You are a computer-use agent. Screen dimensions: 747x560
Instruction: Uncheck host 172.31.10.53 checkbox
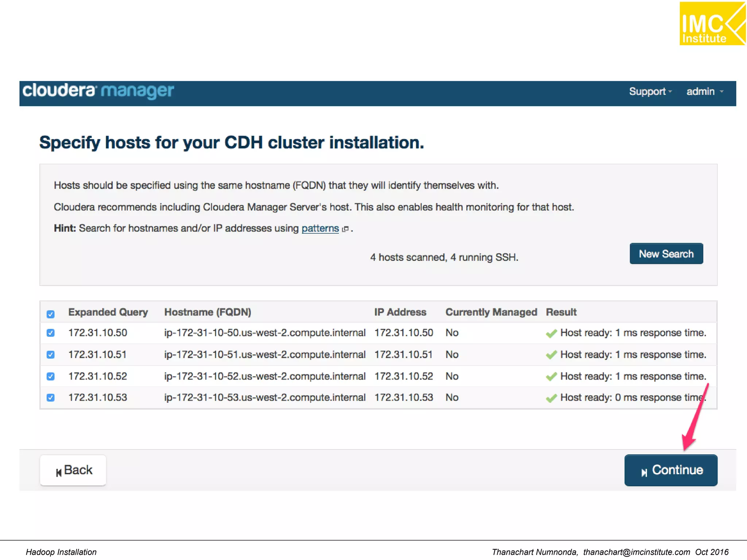[x=51, y=397]
